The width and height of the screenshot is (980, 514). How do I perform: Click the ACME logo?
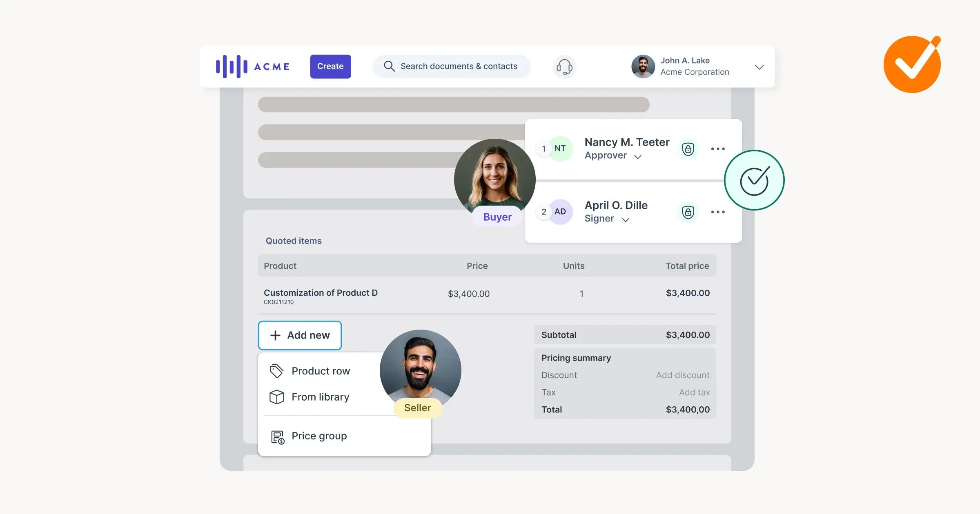pyautogui.click(x=253, y=66)
